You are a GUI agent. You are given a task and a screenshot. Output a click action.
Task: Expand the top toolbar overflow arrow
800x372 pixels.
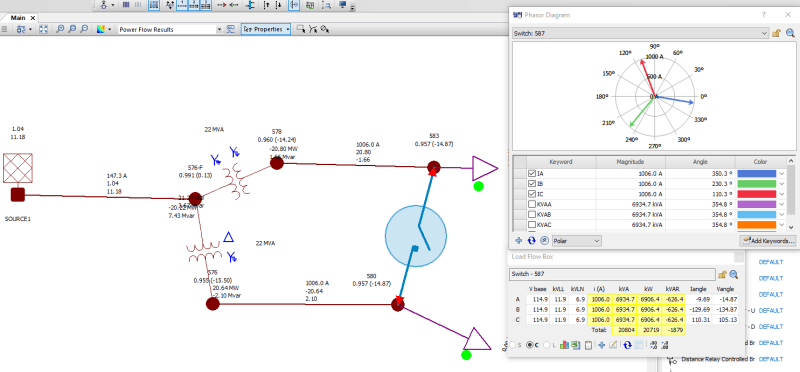[353, 7]
